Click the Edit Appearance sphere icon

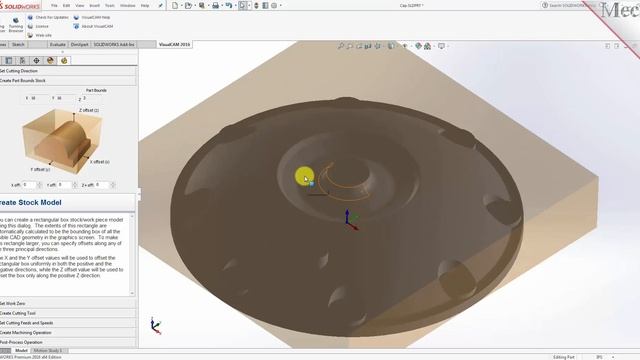[418, 46]
